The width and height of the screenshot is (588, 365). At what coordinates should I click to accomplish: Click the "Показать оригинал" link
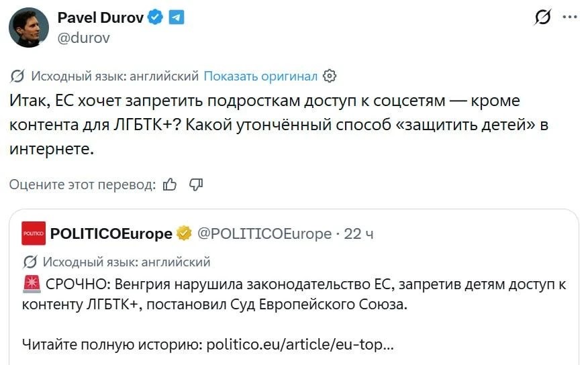click(x=260, y=76)
